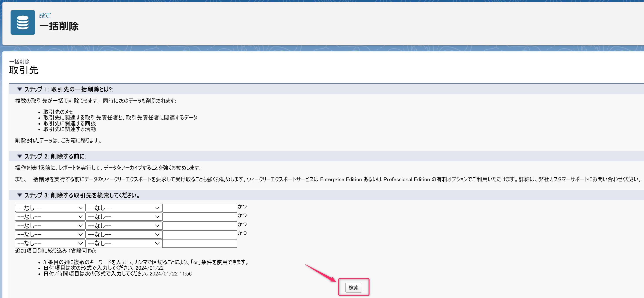Collapse ステップ 1 section triangle

[x=20, y=89]
